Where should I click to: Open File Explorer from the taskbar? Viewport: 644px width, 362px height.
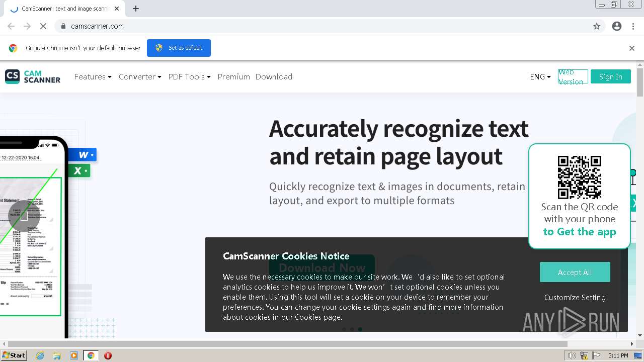pyautogui.click(x=57, y=355)
